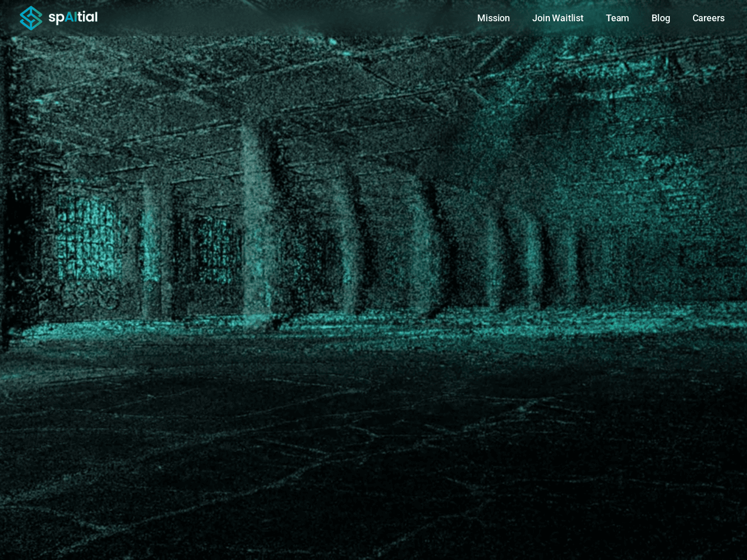The height and width of the screenshot is (560, 747).
Task: Click the navigation bar at the top
Action: [374, 18]
